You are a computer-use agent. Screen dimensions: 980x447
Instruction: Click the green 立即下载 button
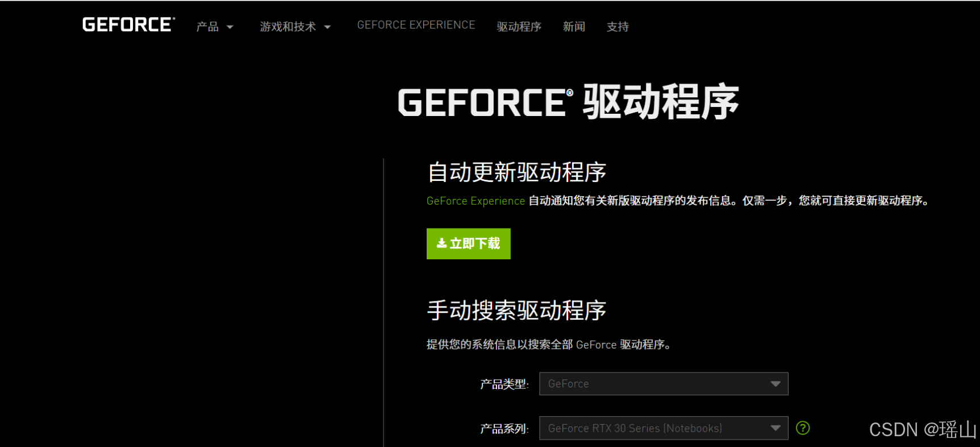[469, 244]
